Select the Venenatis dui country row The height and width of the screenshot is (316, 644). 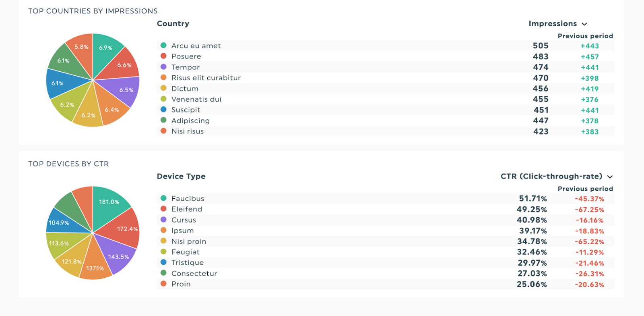(x=196, y=99)
